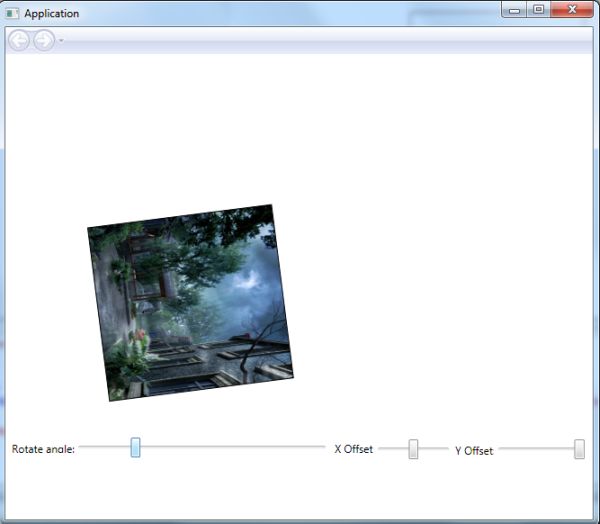Open the navigation history dropdown arrow

tap(61, 41)
